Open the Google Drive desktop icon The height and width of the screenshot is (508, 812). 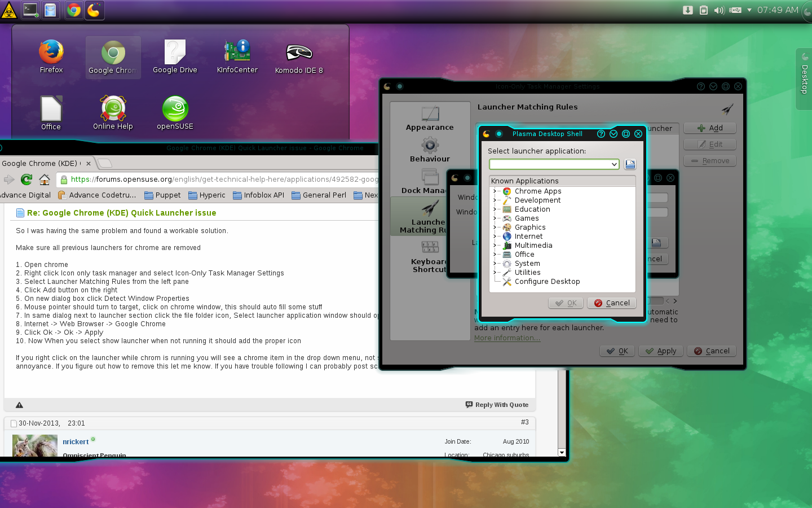175,56
